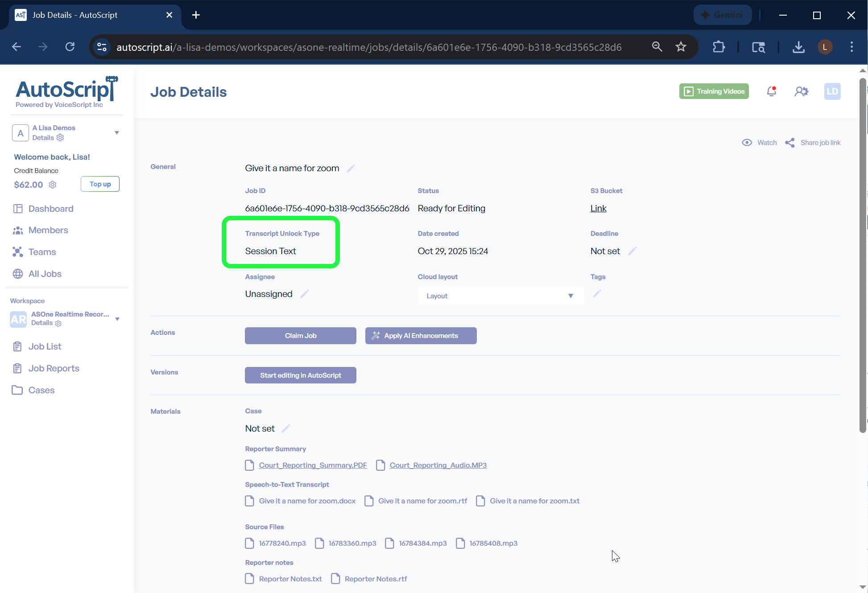Open Dashboard in sidebar
The image size is (868, 593).
[50, 209]
